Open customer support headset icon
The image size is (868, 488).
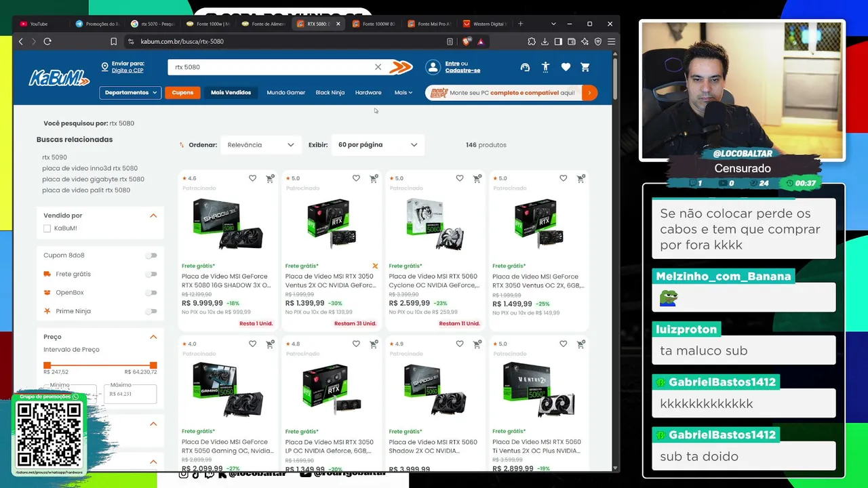point(525,67)
